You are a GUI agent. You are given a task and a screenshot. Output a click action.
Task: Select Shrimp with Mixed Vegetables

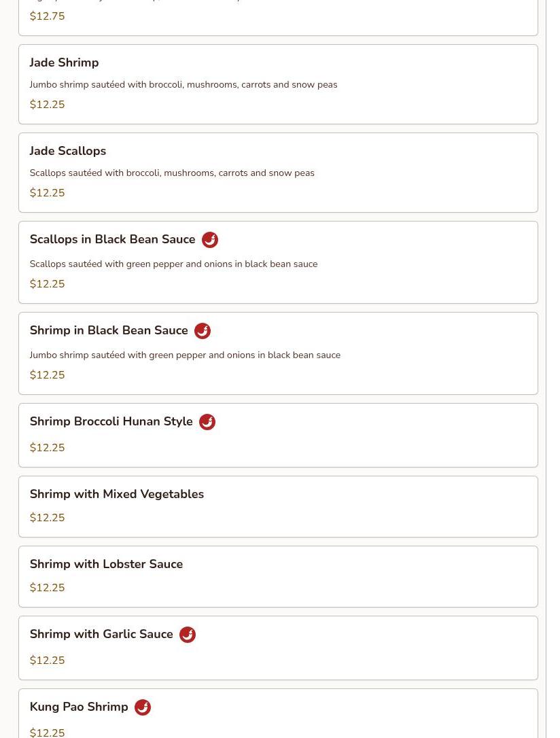(117, 494)
